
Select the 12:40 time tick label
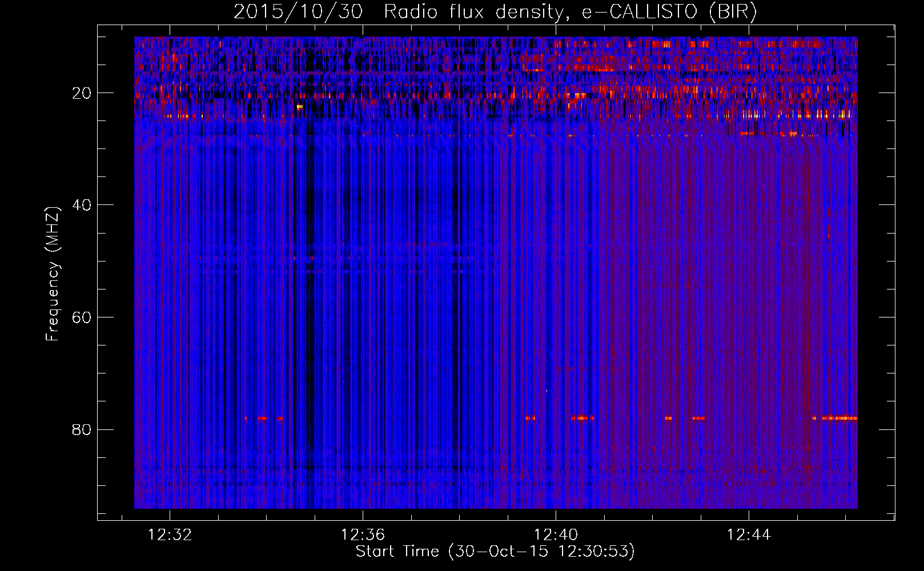556,535
